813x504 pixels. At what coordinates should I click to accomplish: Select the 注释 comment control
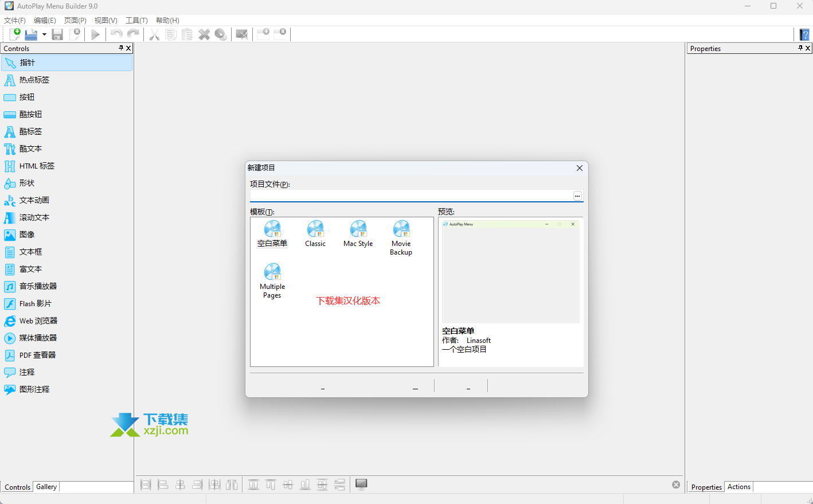click(67, 372)
